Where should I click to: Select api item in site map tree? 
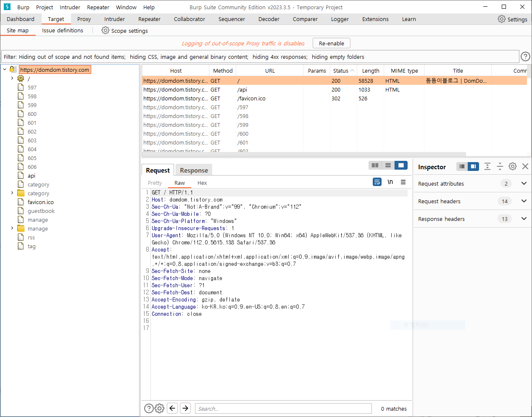click(x=32, y=176)
